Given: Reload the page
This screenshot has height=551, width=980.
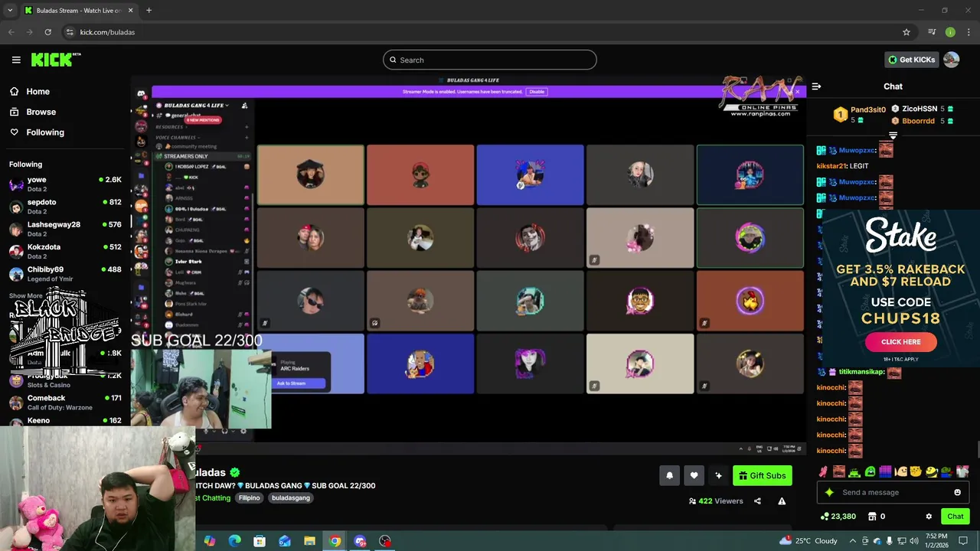Looking at the screenshot, I should [47, 32].
